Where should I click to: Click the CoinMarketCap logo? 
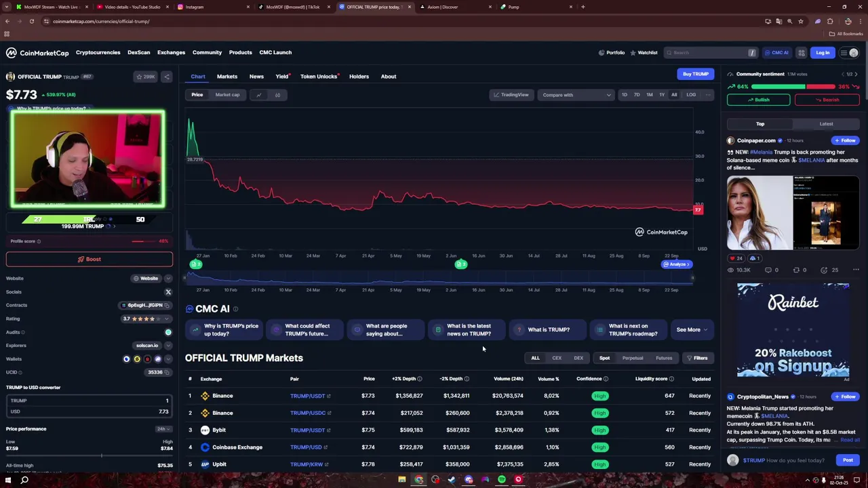click(x=37, y=53)
